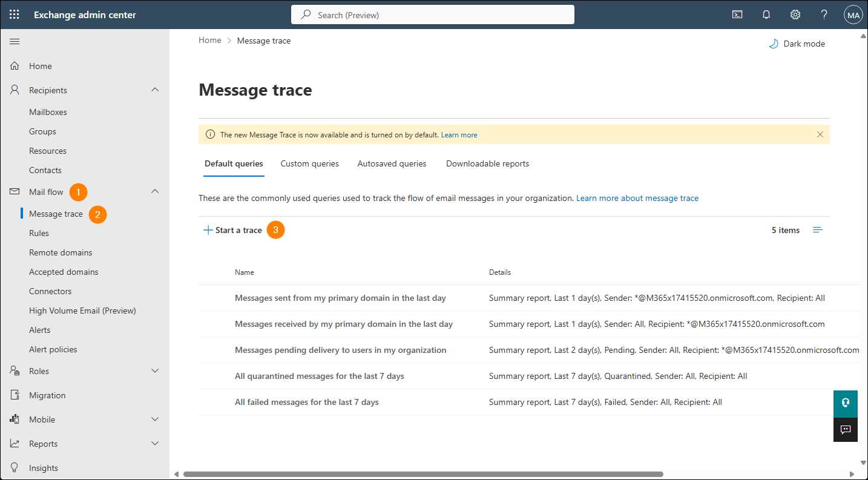Start a trace
868x480 pixels.
(233, 229)
